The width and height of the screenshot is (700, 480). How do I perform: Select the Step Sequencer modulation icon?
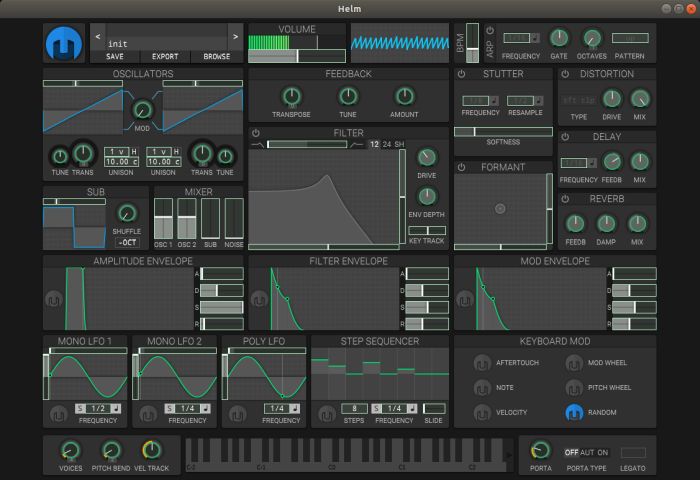(327, 415)
